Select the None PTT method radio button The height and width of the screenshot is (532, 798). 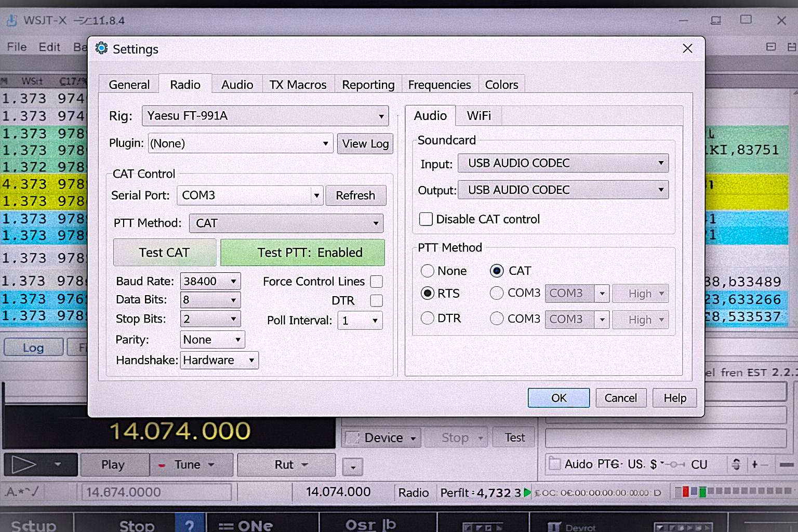[x=428, y=271]
